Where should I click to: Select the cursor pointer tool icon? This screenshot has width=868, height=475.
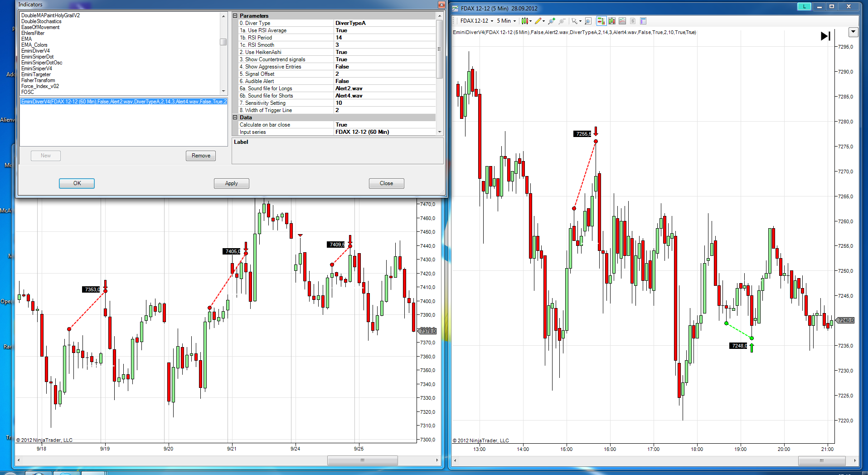[575, 21]
